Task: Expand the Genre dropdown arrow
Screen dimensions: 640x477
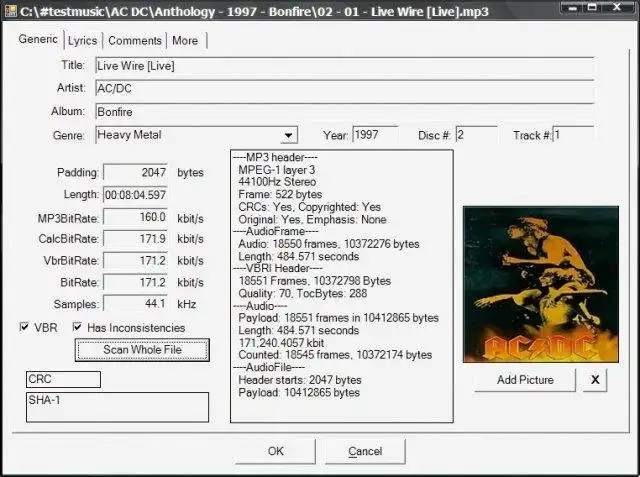Action: click(x=289, y=135)
